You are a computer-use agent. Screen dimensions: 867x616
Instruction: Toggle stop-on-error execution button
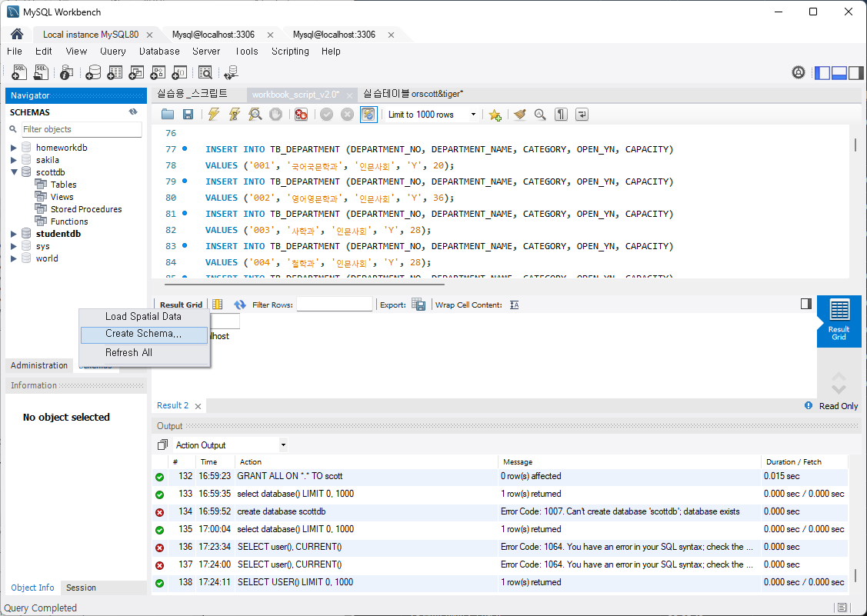[x=301, y=115]
